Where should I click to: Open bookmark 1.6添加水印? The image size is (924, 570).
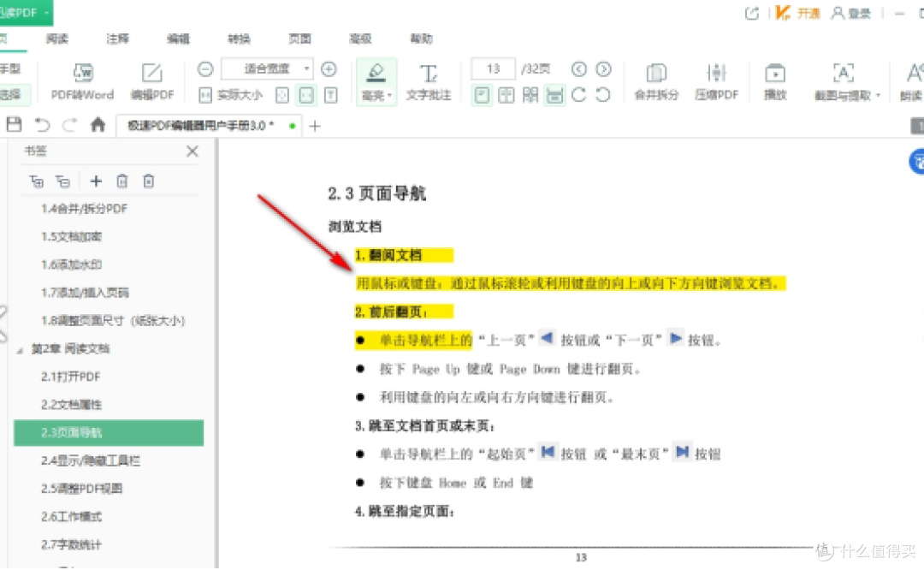click(71, 264)
